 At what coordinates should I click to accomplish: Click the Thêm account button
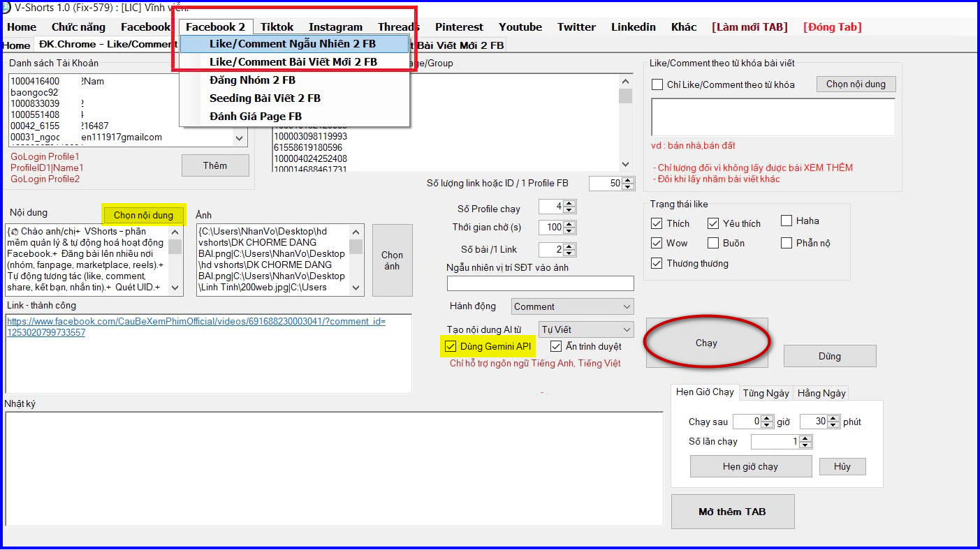click(x=215, y=165)
